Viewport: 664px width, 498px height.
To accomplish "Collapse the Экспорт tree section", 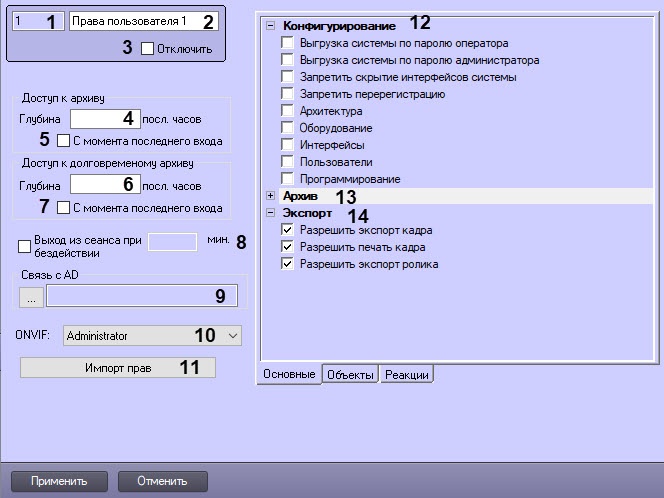I will click(x=270, y=213).
